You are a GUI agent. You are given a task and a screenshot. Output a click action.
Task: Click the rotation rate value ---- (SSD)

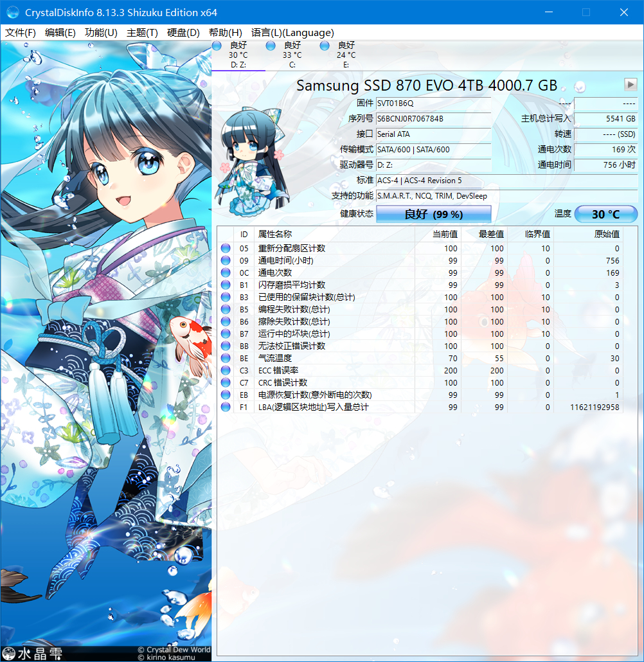[x=606, y=134]
